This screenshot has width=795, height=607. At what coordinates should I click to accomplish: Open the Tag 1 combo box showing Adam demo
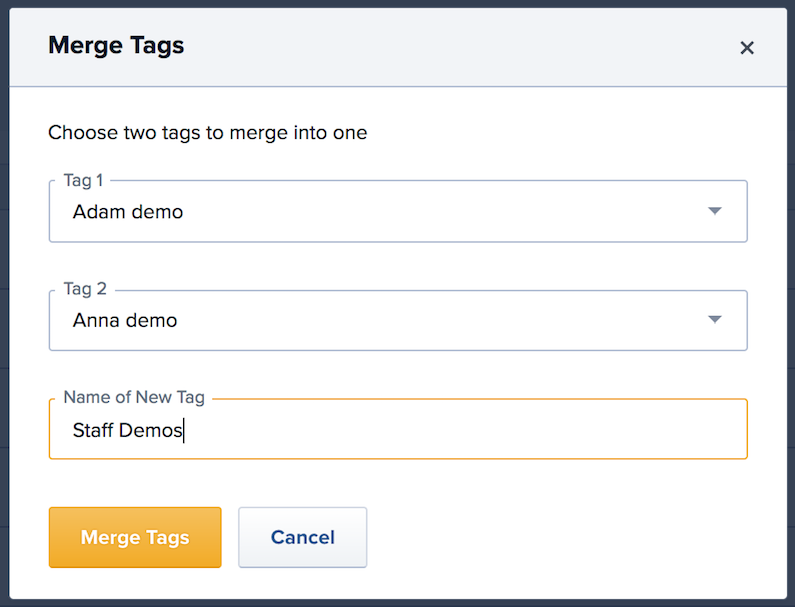pos(397,212)
